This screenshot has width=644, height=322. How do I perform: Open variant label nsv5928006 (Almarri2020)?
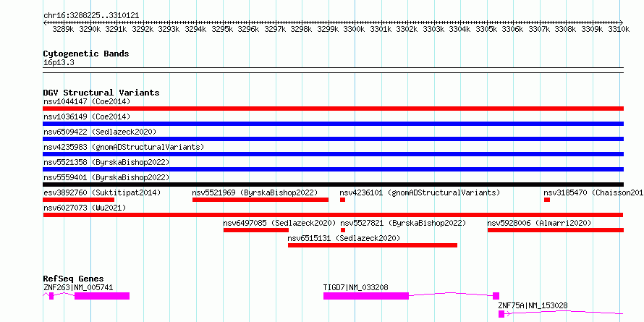(539, 223)
